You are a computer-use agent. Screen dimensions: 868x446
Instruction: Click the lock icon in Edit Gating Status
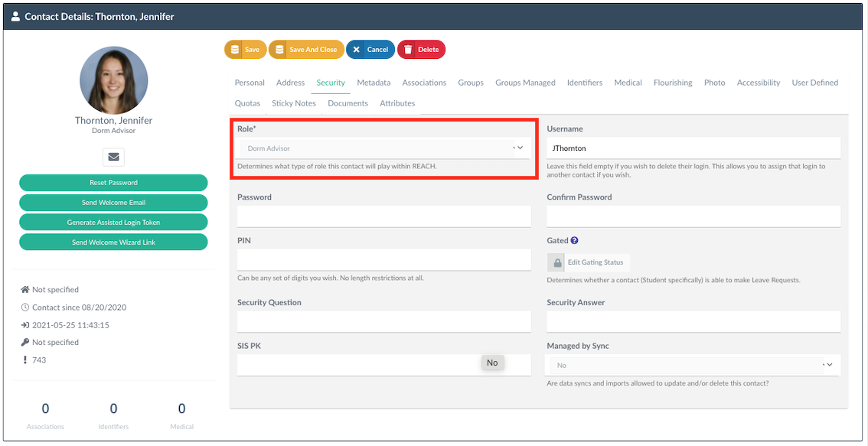pyautogui.click(x=557, y=262)
